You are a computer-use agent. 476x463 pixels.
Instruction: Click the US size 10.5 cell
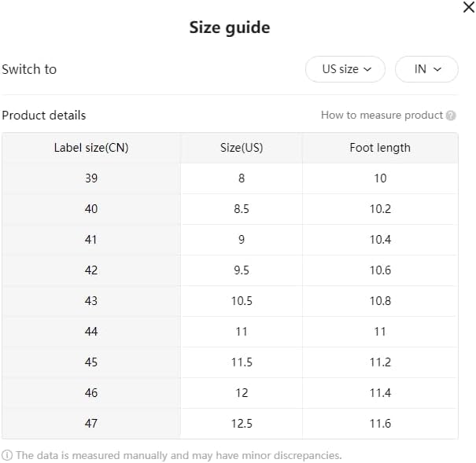coord(242,301)
